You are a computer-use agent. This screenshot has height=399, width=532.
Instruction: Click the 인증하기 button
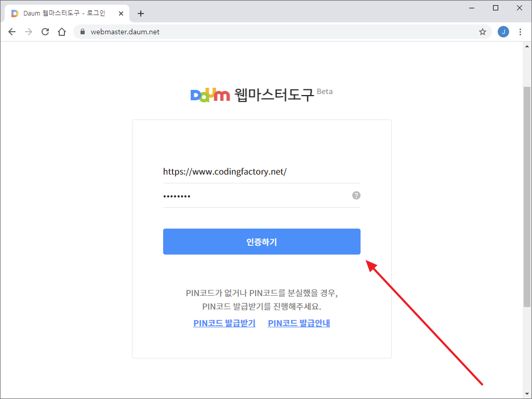click(262, 242)
